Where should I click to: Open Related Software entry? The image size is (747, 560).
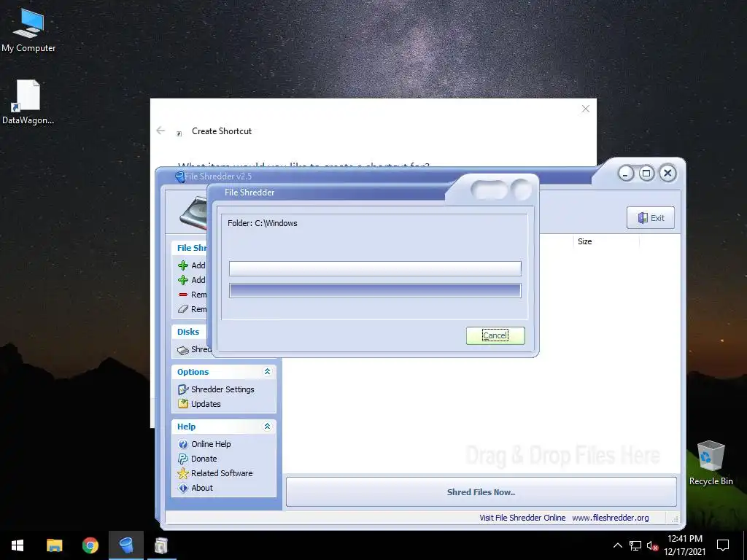point(222,473)
